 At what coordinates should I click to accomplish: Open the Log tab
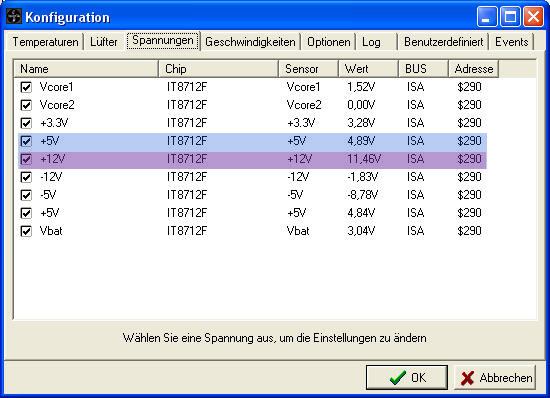click(371, 42)
